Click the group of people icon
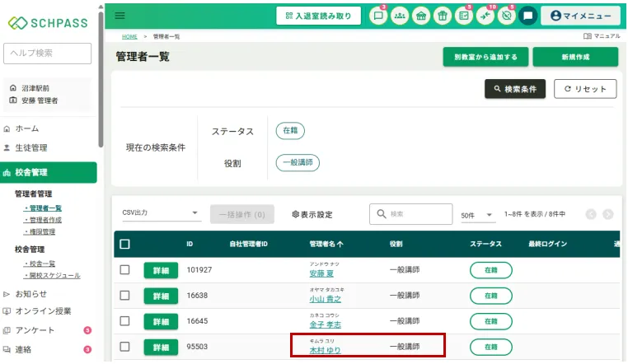This screenshot has width=628, height=364. point(400,16)
